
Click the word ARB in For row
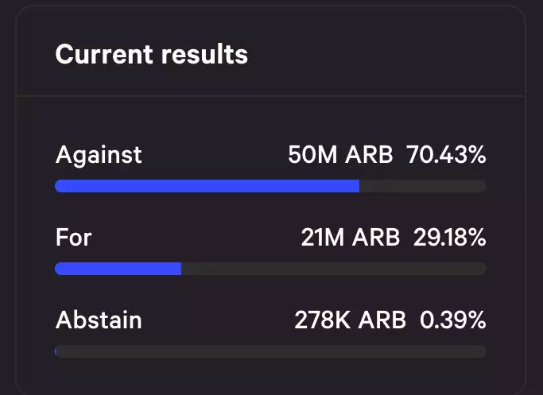click(x=376, y=237)
